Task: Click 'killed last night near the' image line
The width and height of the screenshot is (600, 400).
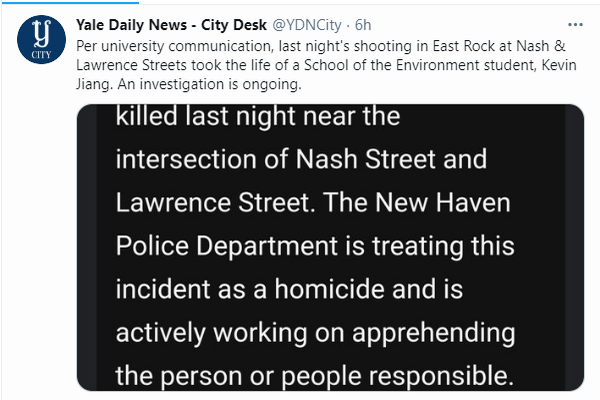Action: 258,118
